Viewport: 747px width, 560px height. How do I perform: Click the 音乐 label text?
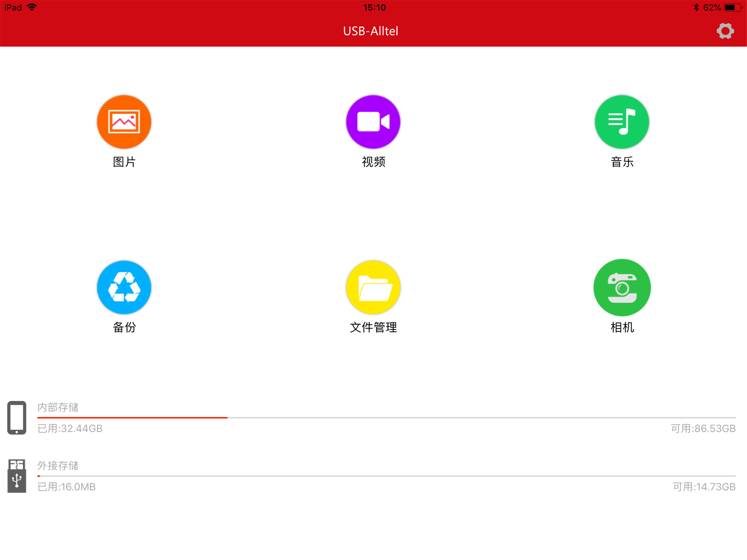tap(622, 162)
